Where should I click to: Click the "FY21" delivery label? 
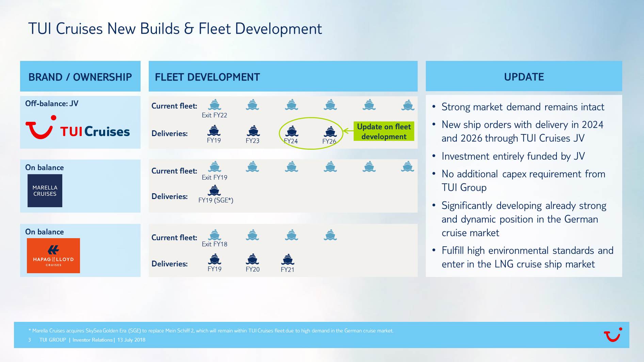pos(288,269)
